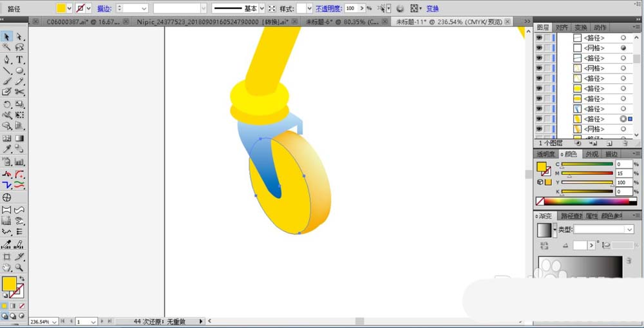Pick the Lasso tool
The image size is (644, 328).
pos(19,47)
